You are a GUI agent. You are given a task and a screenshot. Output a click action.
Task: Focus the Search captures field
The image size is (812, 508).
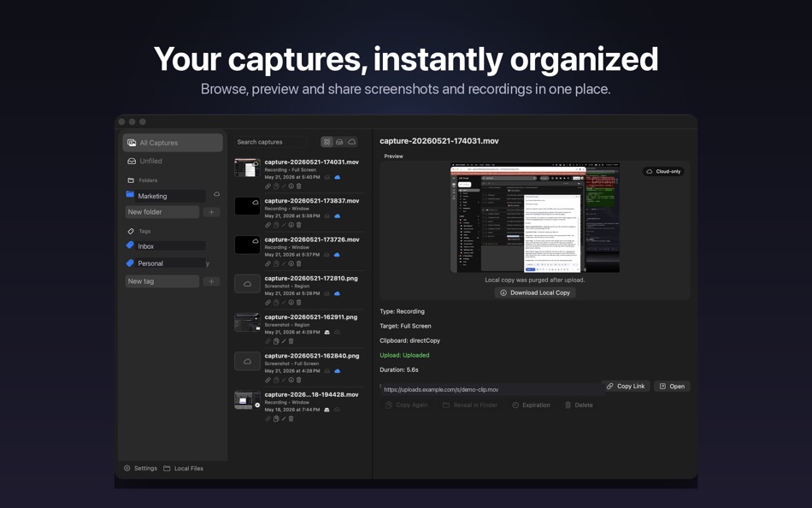[x=270, y=142]
